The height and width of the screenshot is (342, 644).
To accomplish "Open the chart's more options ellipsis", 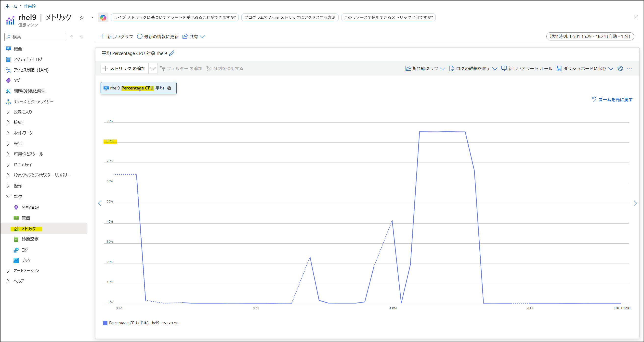I will pyautogui.click(x=630, y=69).
